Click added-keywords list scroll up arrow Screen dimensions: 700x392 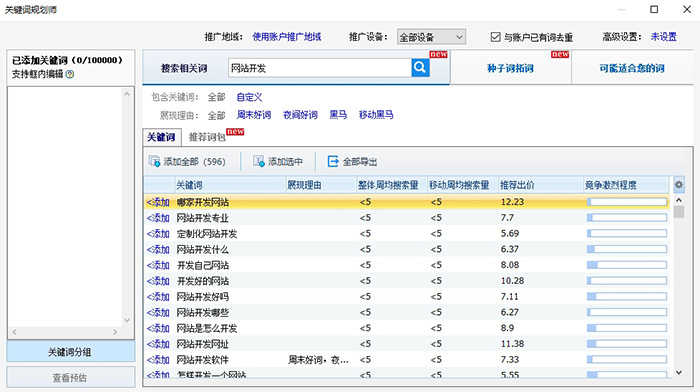[127, 94]
